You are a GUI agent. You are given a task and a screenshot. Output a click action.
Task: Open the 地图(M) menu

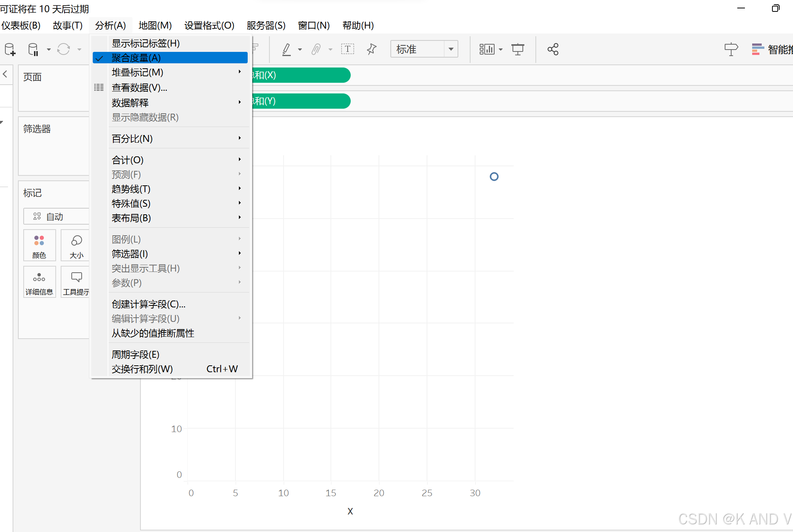pyautogui.click(x=155, y=26)
